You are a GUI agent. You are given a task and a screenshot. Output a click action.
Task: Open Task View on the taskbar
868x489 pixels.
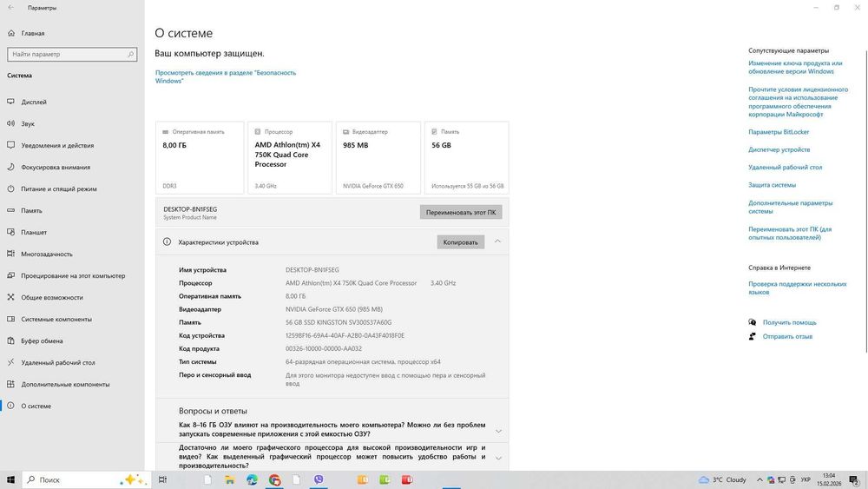(x=162, y=479)
